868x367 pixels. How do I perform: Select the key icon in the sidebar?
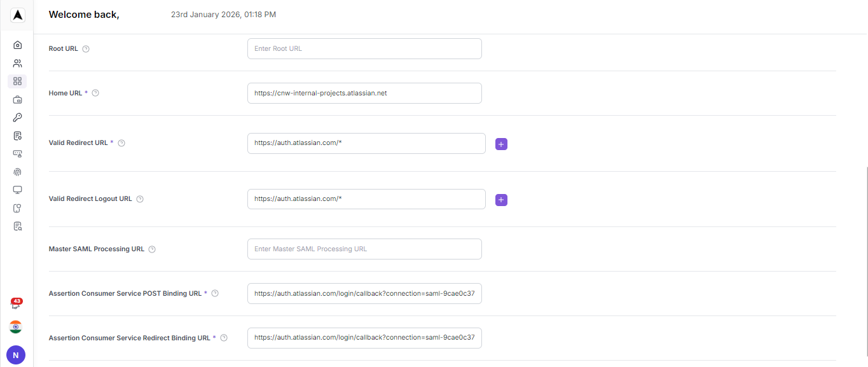coord(17,117)
